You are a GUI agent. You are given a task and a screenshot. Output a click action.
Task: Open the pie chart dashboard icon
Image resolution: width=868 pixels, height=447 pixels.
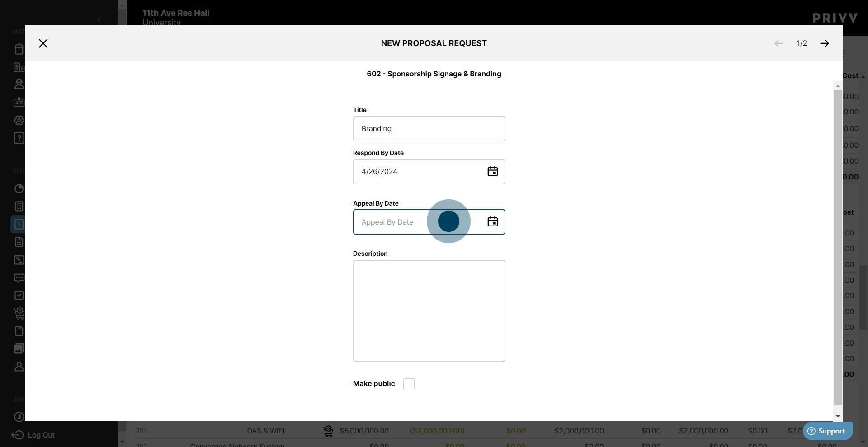[19, 188]
